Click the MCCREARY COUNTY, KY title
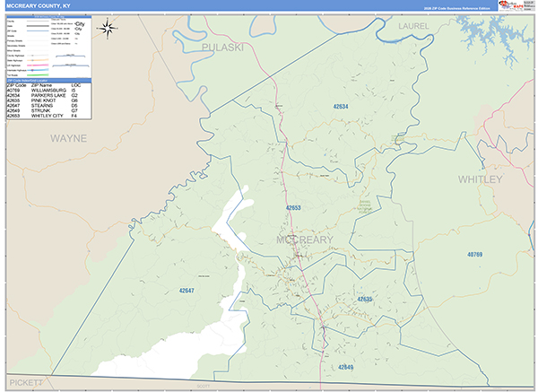This screenshot has height=392, width=538. (39, 6)
